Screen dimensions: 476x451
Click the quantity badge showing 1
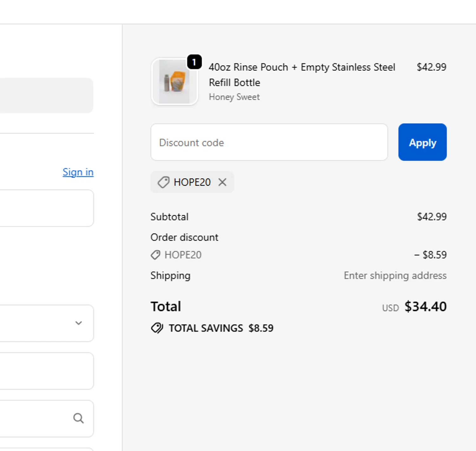pos(194,62)
